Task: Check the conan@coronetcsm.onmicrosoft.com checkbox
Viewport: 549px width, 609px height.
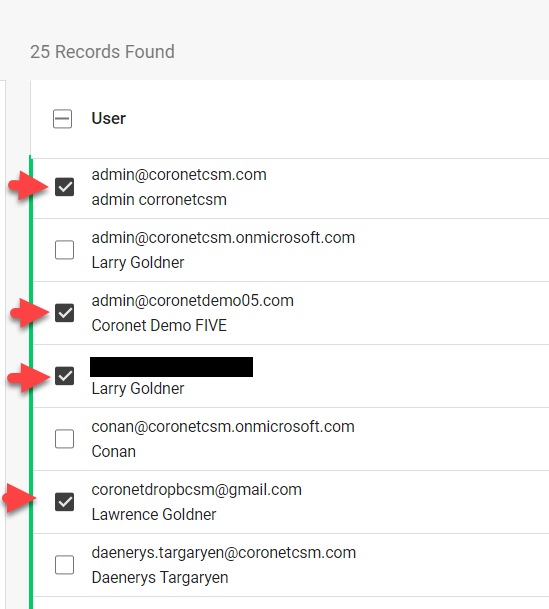Action: (x=64, y=439)
